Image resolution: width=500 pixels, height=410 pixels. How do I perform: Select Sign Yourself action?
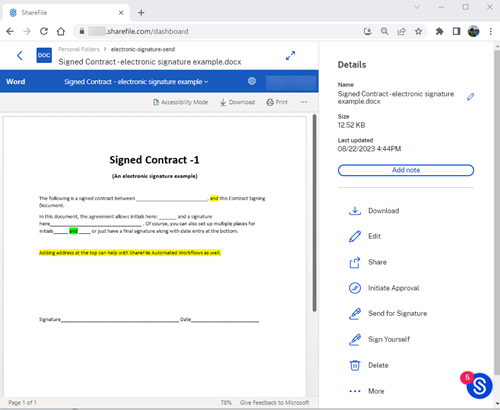coord(379,339)
